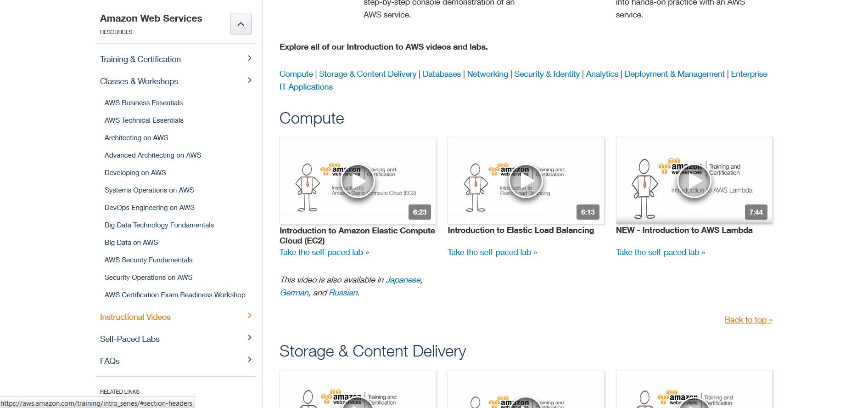The image size is (868, 408).
Task: Expand Classes & Workshops chevron arrow
Action: click(250, 80)
